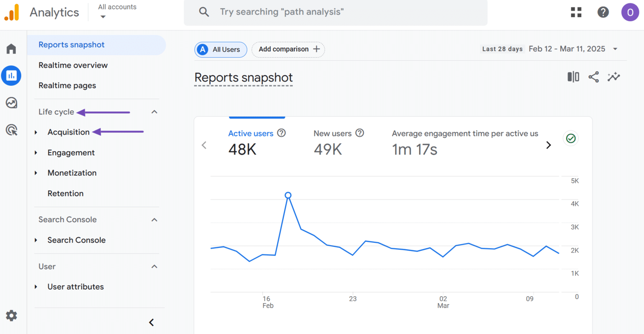Image resolution: width=644 pixels, height=334 pixels.
Task: Expand the Acquisition section
Action: [x=69, y=132]
